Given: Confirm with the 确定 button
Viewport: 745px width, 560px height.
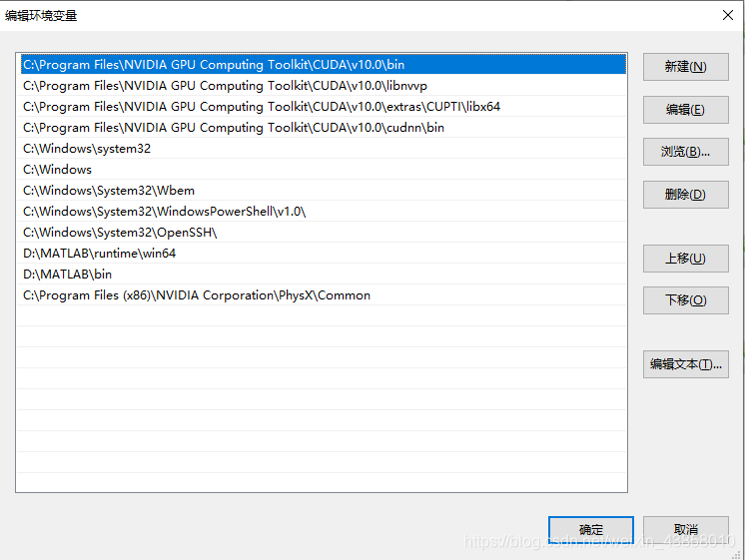Looking at the screenshot, I should pos(591,530).
